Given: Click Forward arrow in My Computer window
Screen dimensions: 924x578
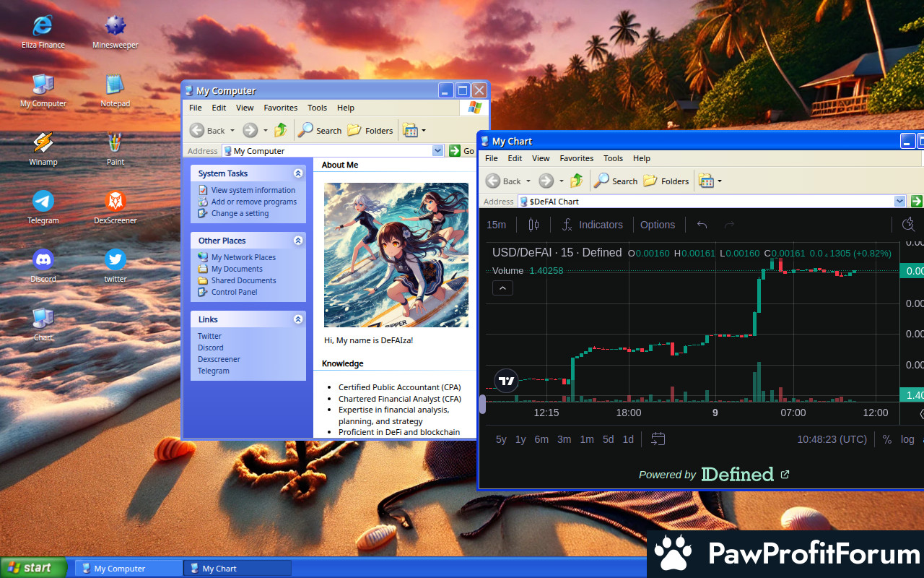Looking at the screenshot, I should (x=250, y=130).
